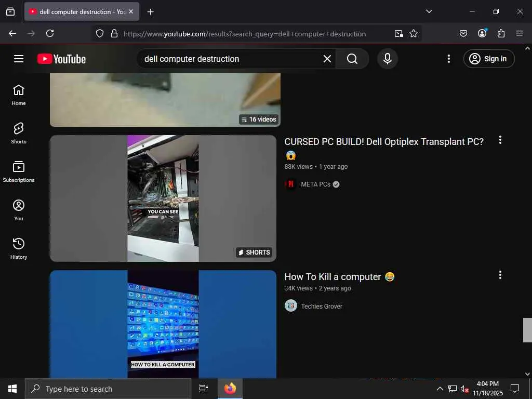This screenshot has width=532, height=399.
Task: Open History in the sidebar
Action: (x=19, y=248)
